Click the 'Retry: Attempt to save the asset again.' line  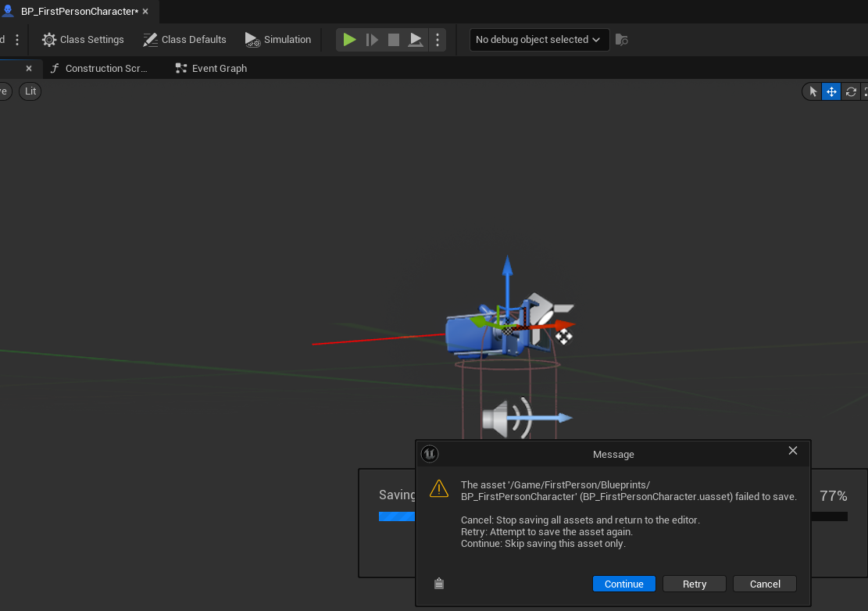[x=547, y=532]
